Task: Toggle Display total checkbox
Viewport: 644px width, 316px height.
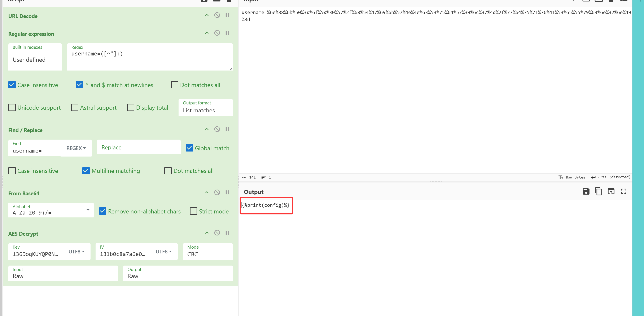Action: pos(131,108)
